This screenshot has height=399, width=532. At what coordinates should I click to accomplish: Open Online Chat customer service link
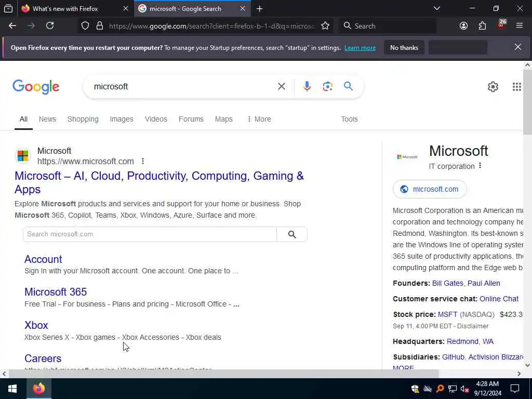tap(499, 299)
